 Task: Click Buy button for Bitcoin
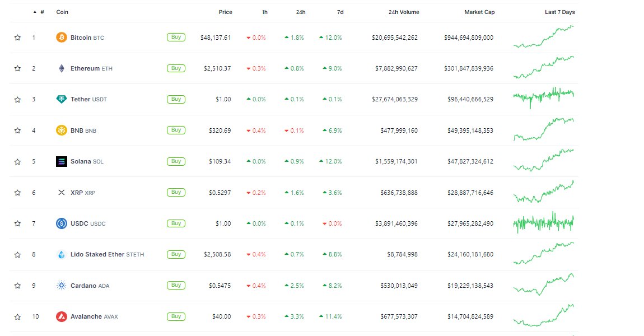click(176, 37)
